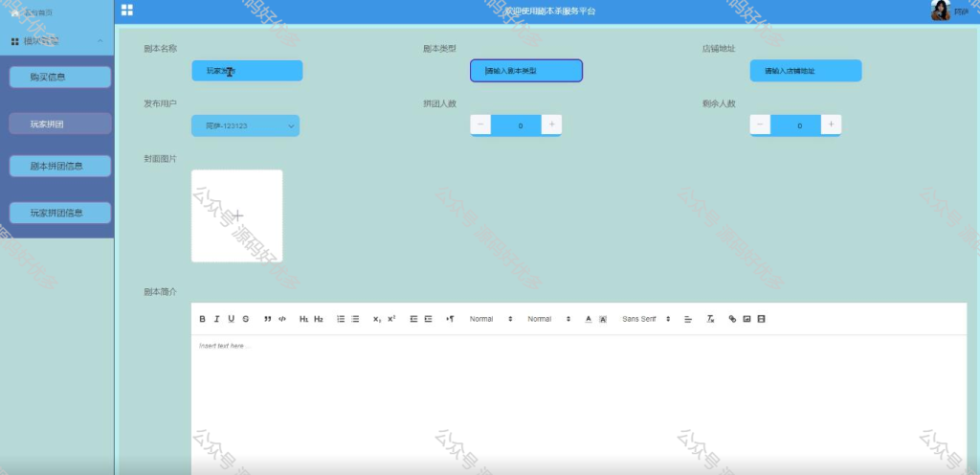The height and width of the screenshot is (475, 980).
Task: Toggle italic formatting in the editor toolbar
Action: click(217, 319)
